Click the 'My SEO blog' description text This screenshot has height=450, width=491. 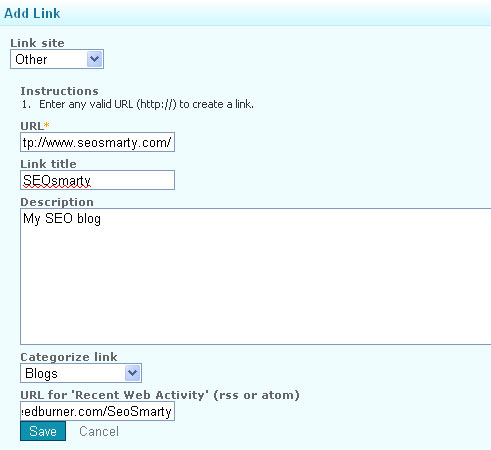coord(62,219)
